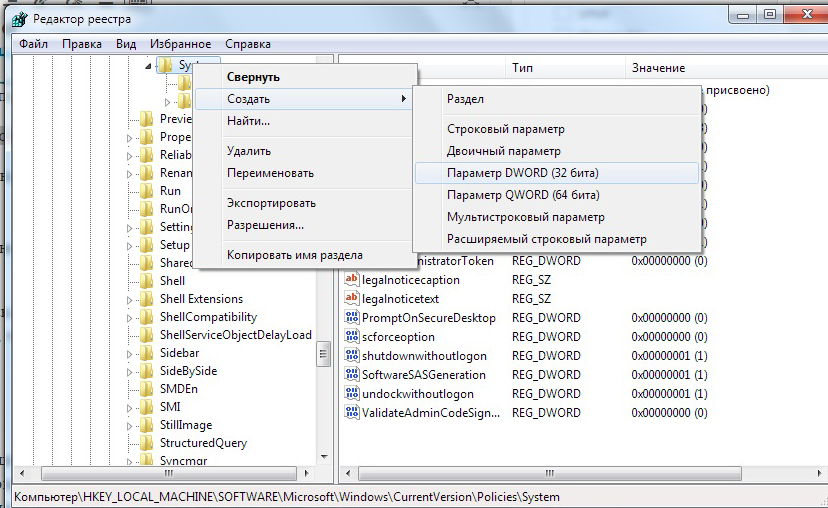Click Экспортировать in the context menu
The width and height of the screenshot is (828, 508).
(x=304, y=203)
